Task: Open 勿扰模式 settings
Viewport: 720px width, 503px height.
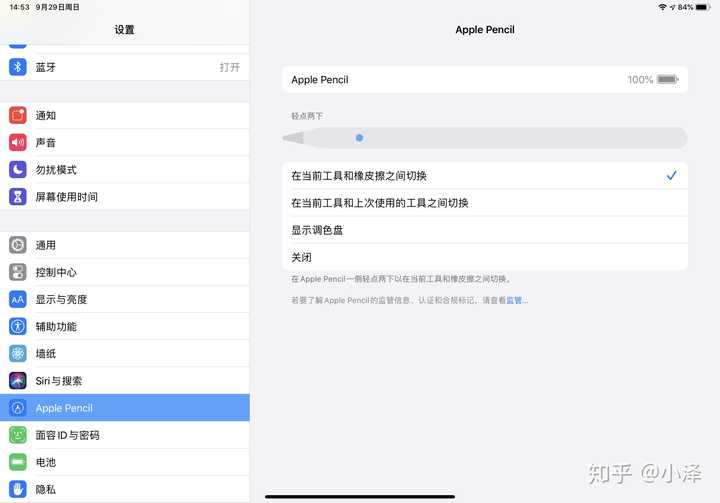Action: pos(124,170)
